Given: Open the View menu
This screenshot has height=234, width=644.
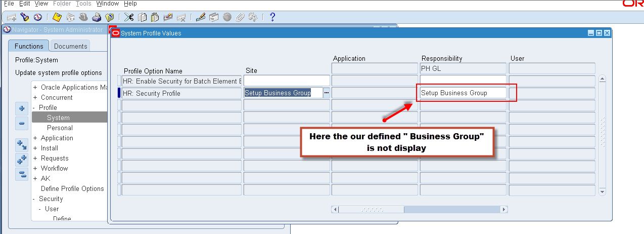Looking at the screenshot, I should click(41, 4).
